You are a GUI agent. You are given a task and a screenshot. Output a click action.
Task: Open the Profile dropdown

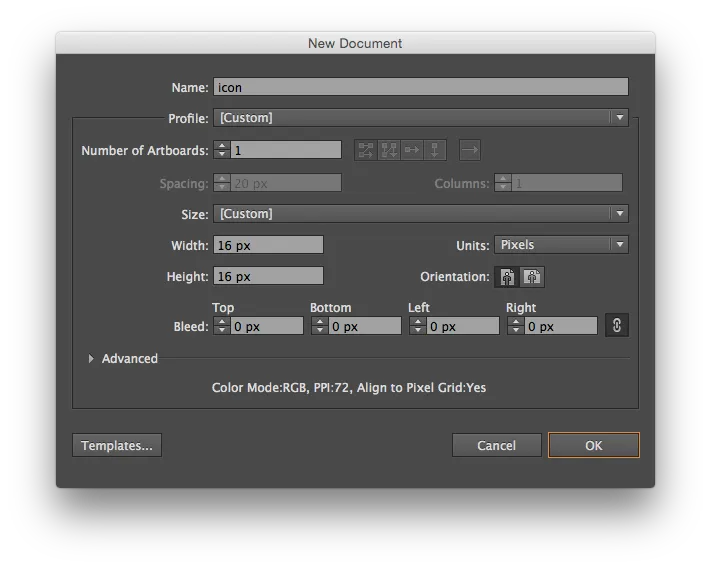pyautogui.click(x=421, y=118)
